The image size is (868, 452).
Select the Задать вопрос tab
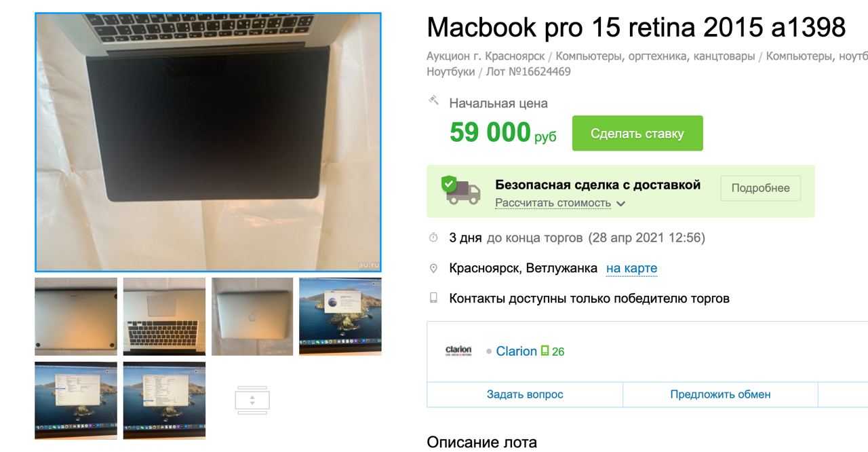pyautogui.click(x=525, y=394)
